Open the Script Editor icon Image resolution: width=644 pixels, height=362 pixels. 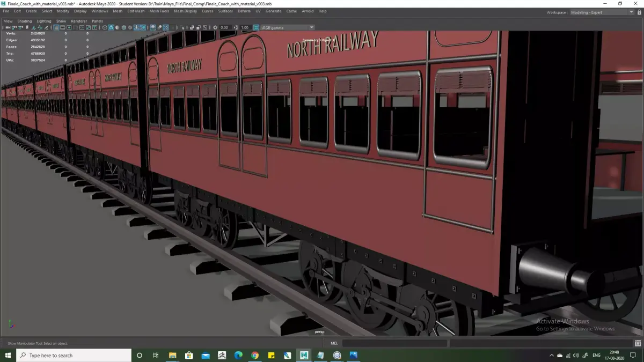[x=638, y=343]
